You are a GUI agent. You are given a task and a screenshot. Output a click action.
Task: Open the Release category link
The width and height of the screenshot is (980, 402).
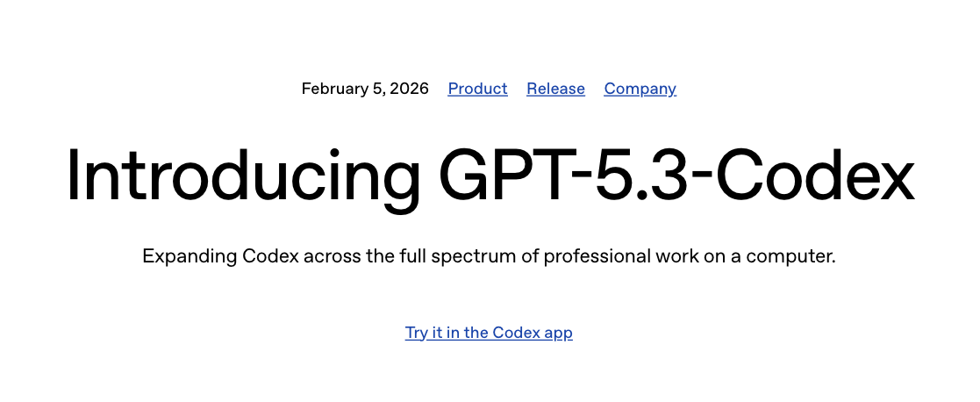click(x=555, y=89)
